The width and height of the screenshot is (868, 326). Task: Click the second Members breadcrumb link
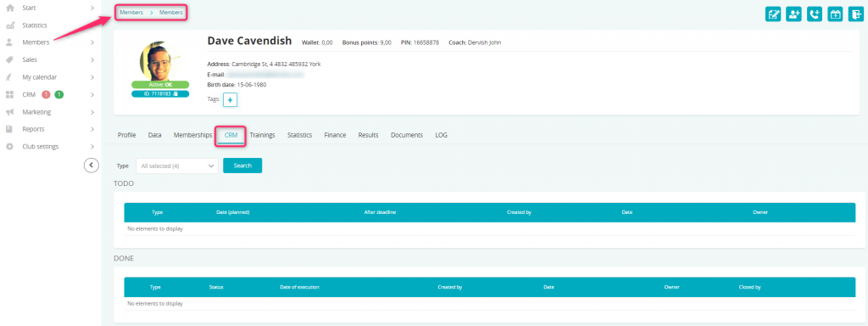point(171,12)
